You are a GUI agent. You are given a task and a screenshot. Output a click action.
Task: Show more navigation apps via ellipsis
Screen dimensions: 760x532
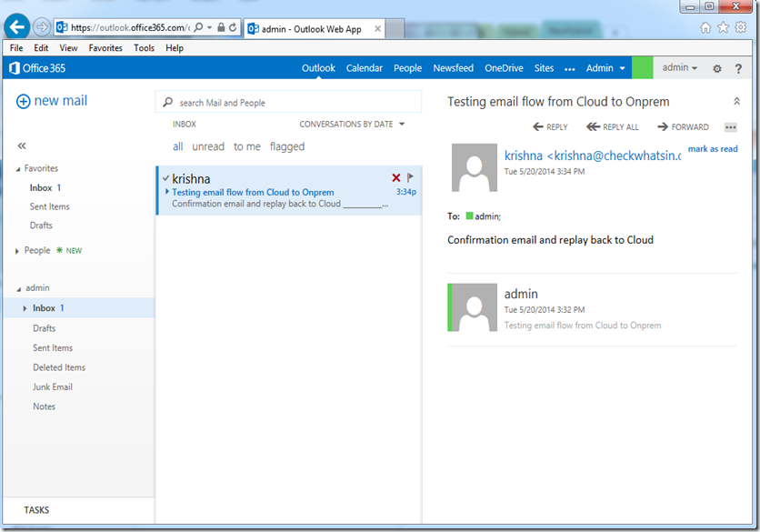point(569,69)
